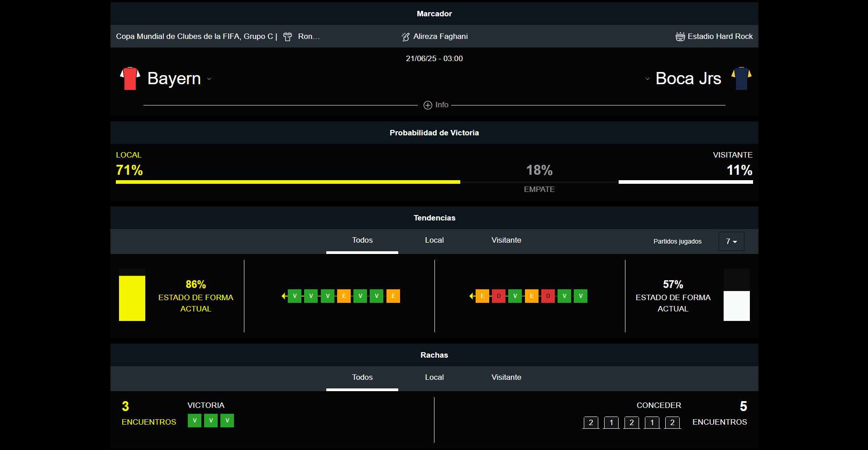Click the Estadio Hard Rock venue link

720,37
